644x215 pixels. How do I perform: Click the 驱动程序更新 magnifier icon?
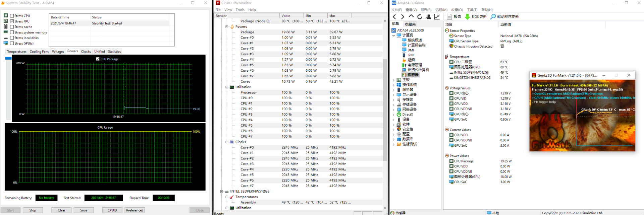pyautogui.click(x=493, y=16)
